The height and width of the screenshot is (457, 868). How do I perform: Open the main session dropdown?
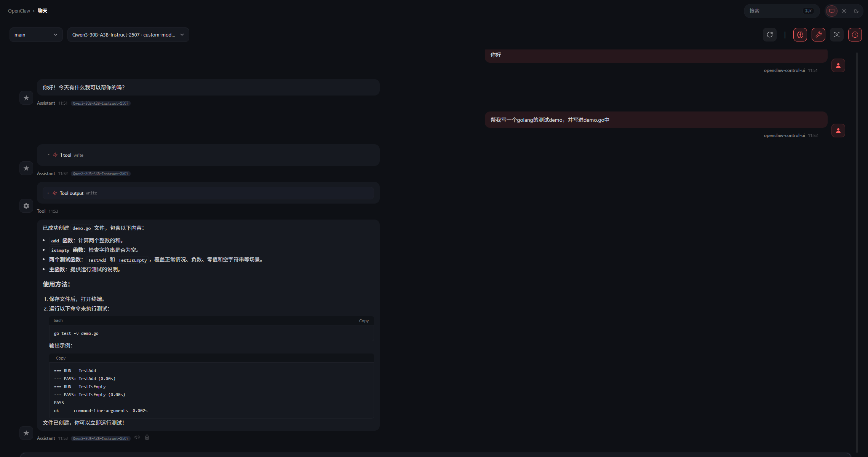pyautogui.click(x=36, y=35)
